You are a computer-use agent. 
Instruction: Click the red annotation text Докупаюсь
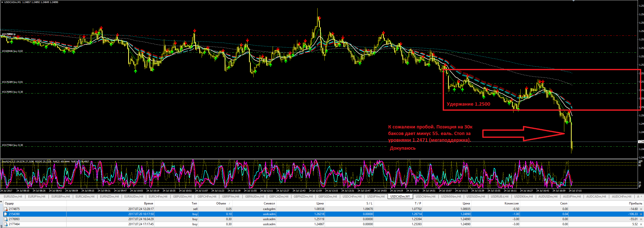pyautogui.click(x=403, y=148)
